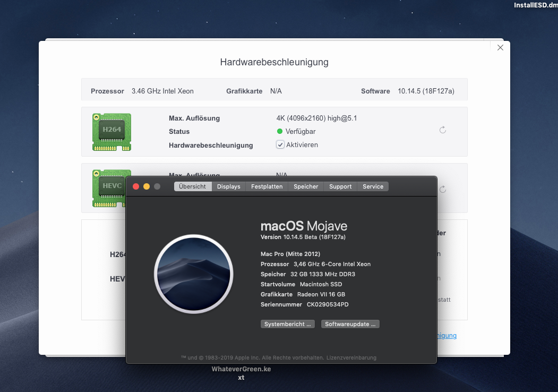Click the Seriennummer CK0290534PD value
This screenshot has height=392, width=558.
point(328,304)
